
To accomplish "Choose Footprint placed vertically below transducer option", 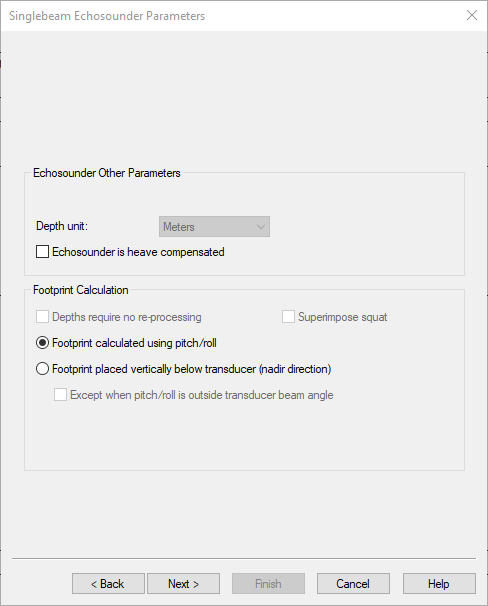I will [x=43, y=369].
